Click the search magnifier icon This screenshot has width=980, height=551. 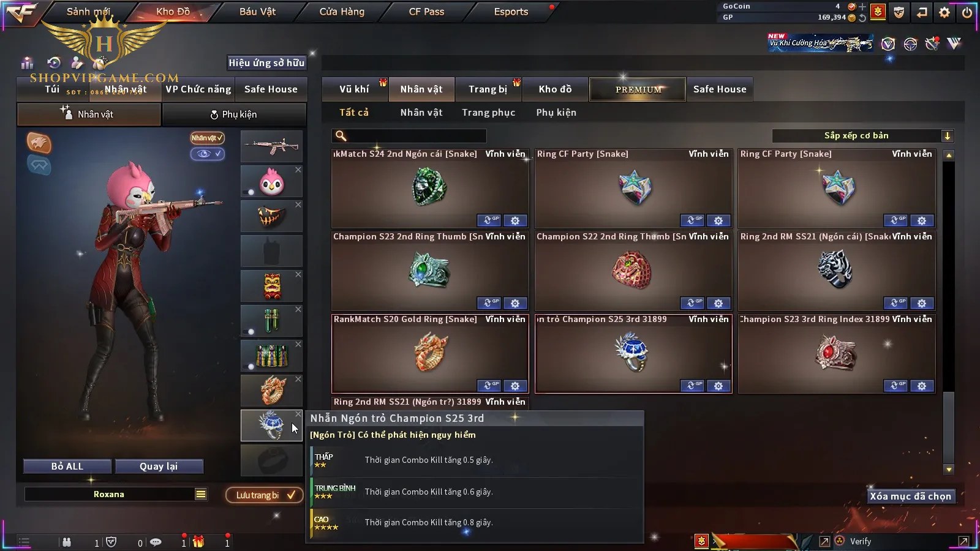pos(341,136)
